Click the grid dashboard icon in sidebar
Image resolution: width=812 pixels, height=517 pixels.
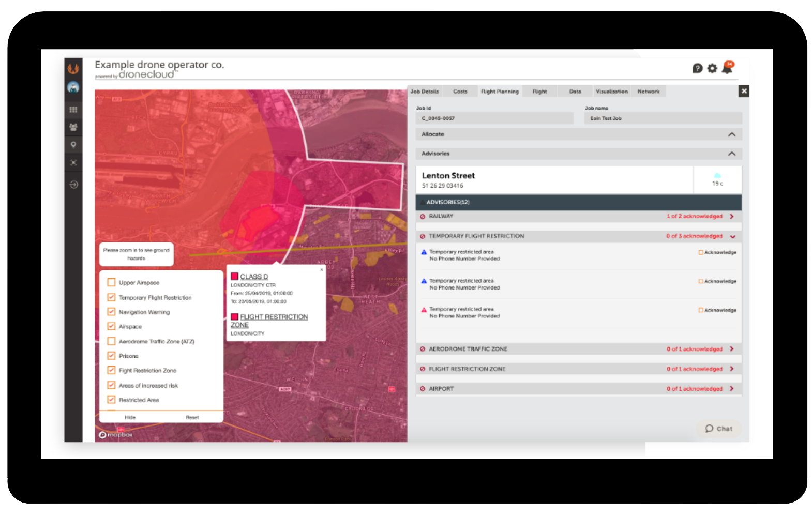coord(73,110)
